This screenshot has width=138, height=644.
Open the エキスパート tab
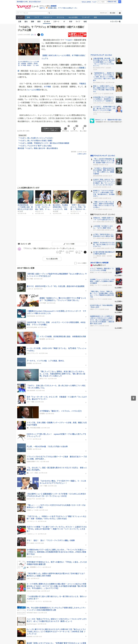(x=48, y=17)
